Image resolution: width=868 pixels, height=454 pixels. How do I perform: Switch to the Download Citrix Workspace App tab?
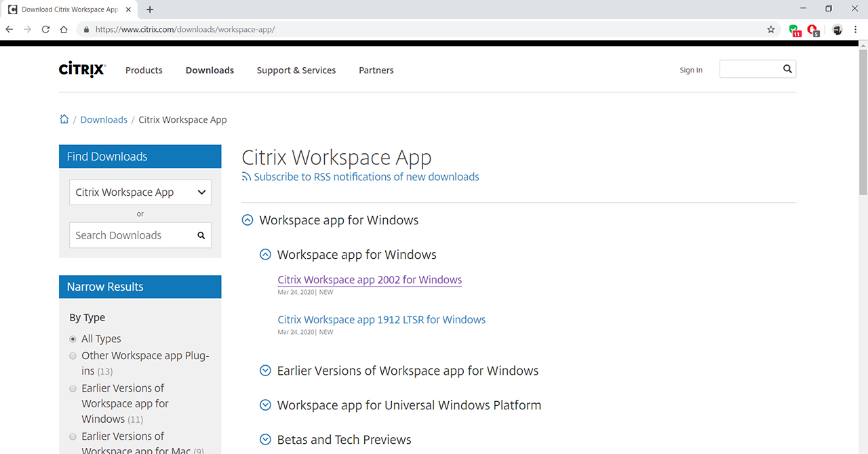click(69, 9)
